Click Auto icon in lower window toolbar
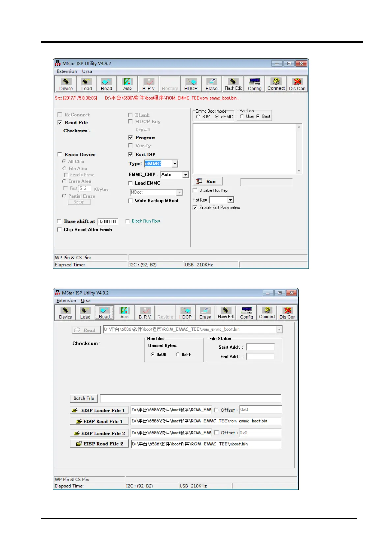Viewport: 392px width, 555px height. click(x=124, y=313)
